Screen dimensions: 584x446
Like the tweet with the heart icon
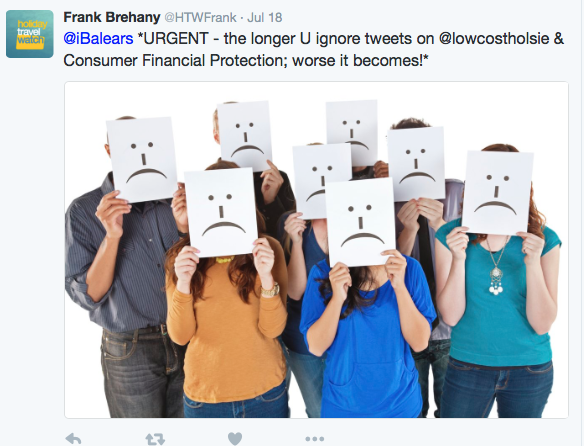click(235, 439)
